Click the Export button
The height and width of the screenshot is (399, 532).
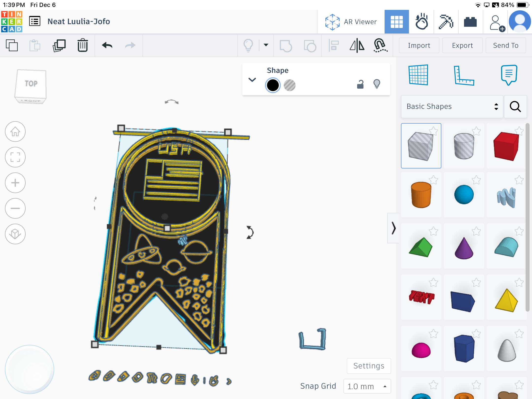tap(462, 45)
